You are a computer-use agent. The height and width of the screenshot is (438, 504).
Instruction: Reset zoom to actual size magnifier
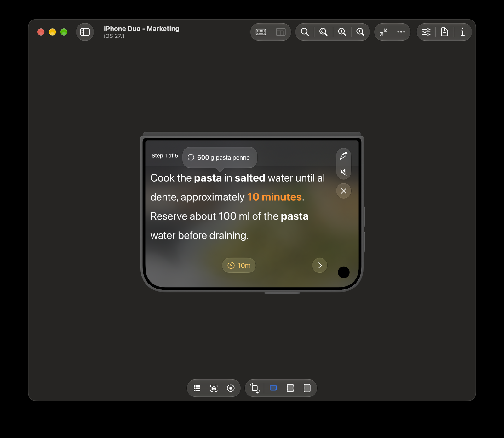(342, 32)
